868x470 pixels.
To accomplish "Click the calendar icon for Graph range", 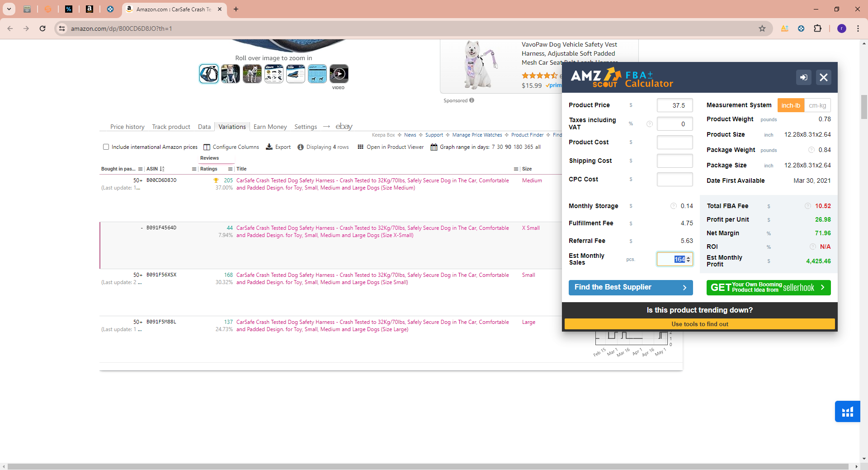I will (x=434, y=147).
